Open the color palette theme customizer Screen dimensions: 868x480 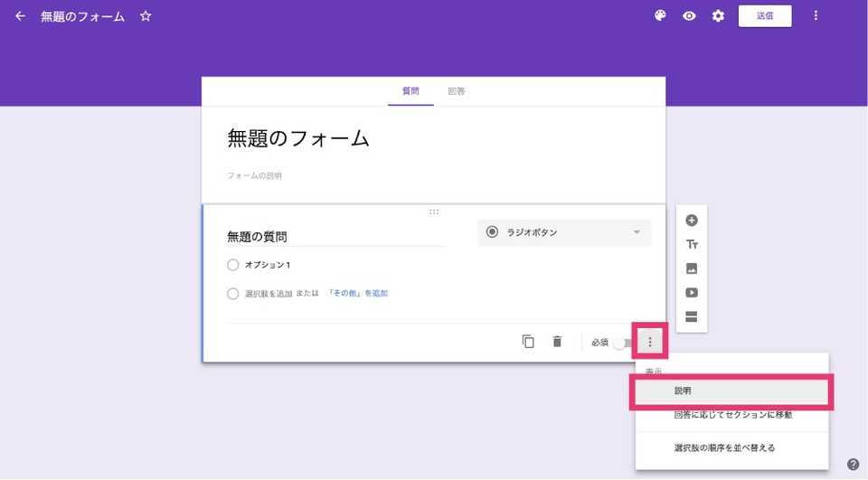point(660,16)
